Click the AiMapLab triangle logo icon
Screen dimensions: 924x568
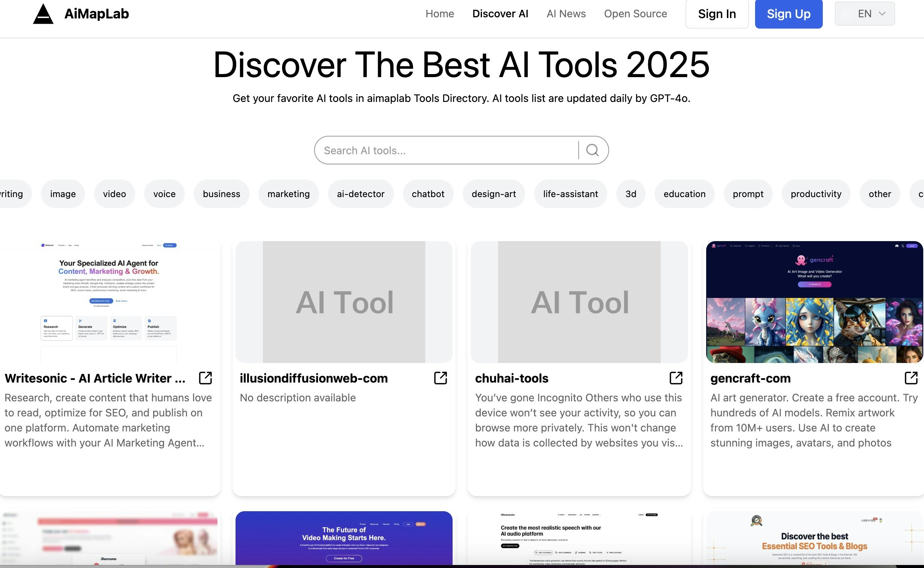(x=43, y=14)
